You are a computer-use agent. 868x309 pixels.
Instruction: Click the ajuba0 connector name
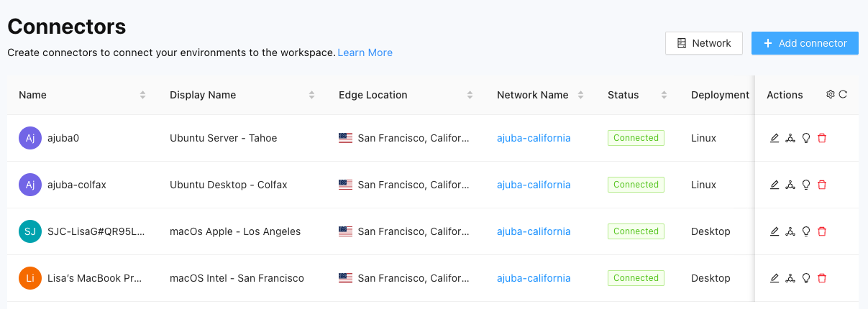tap(63, 138)
